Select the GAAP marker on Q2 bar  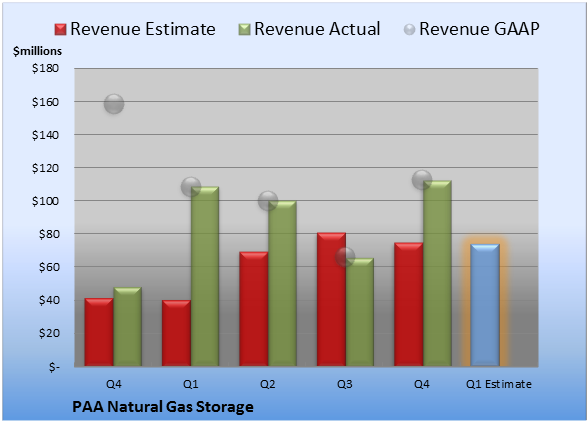pos(268,201)
